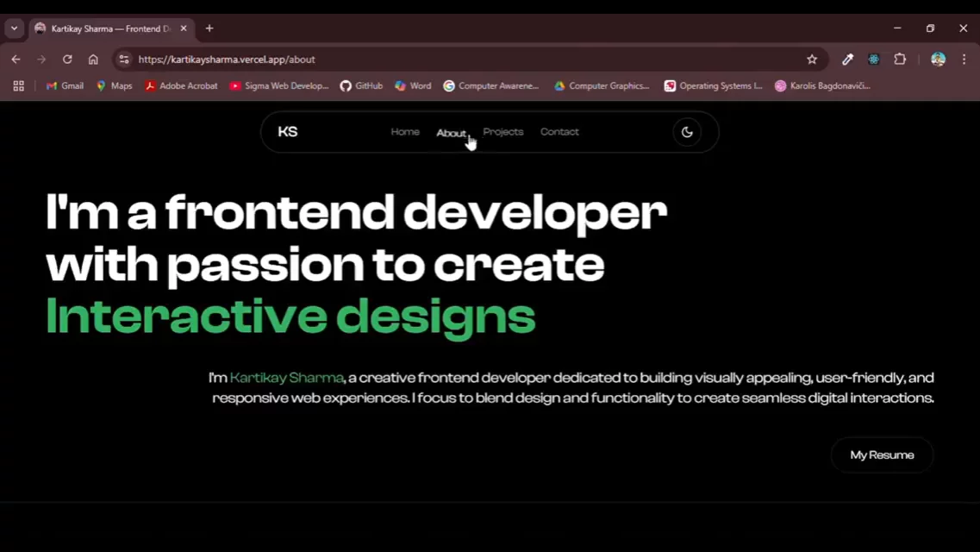The image size is (980, 552).
Task: Select the Kartikay Sharma browser tab
Action: coord(111,28)
